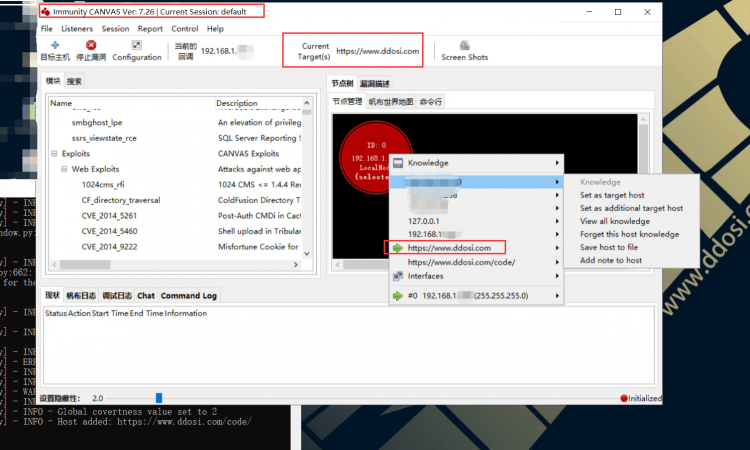This screenshot has height=450, width=750.
Task: Choose Forget this host knowledge
Action: (x=629, y=234)
